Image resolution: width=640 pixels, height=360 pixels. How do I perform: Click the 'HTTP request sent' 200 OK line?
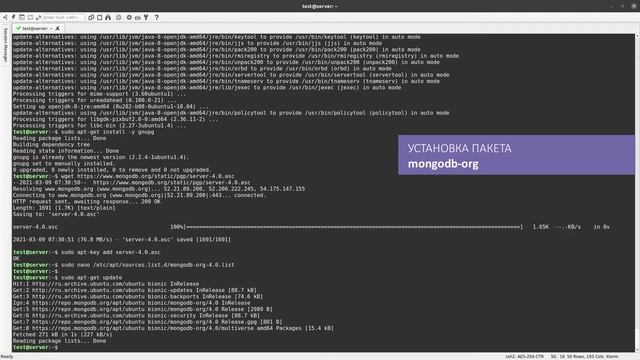(x=87, y=201)
